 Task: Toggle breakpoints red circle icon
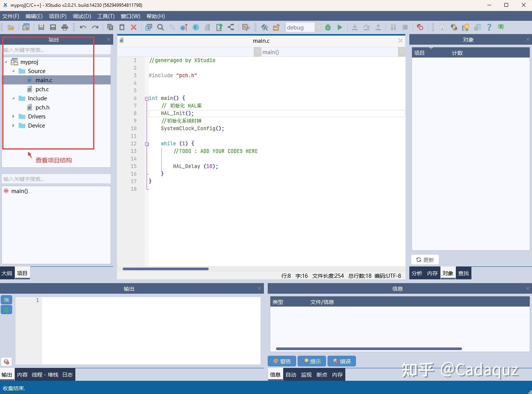tap(420, 27)
